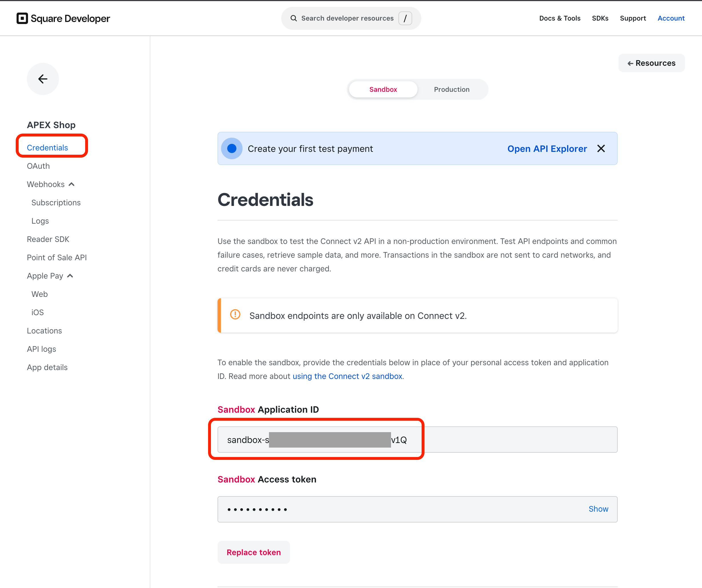The height and width of the screenshot is (588, 702).
Task: Show the hidden Sandbox Access token
Action: [598, 509]
